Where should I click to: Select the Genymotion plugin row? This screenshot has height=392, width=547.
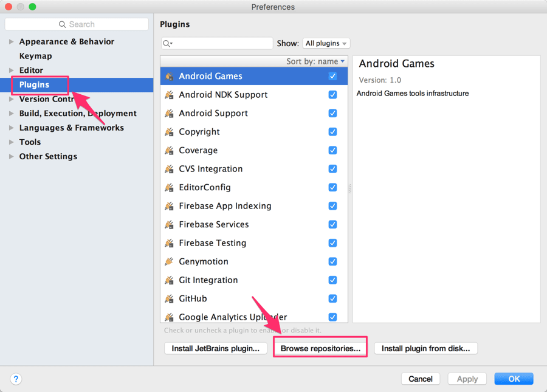coord(254,261)
